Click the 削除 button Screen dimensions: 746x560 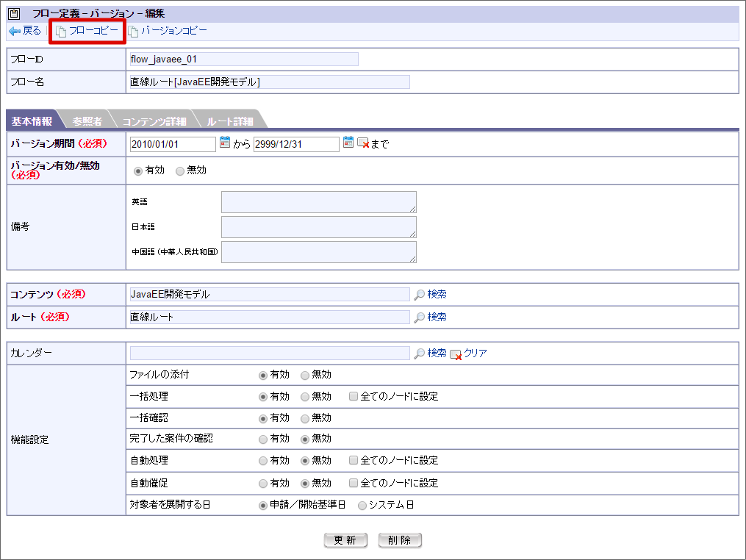pos(400,540)
